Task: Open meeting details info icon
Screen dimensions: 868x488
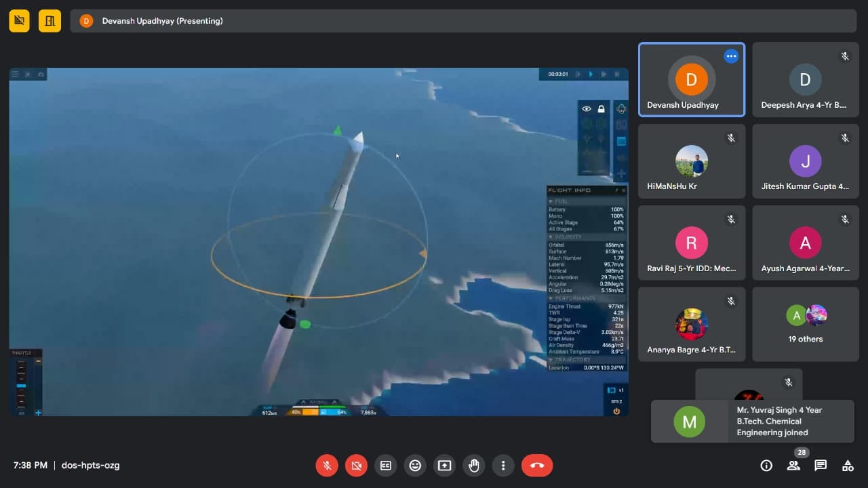Action: 766,465
